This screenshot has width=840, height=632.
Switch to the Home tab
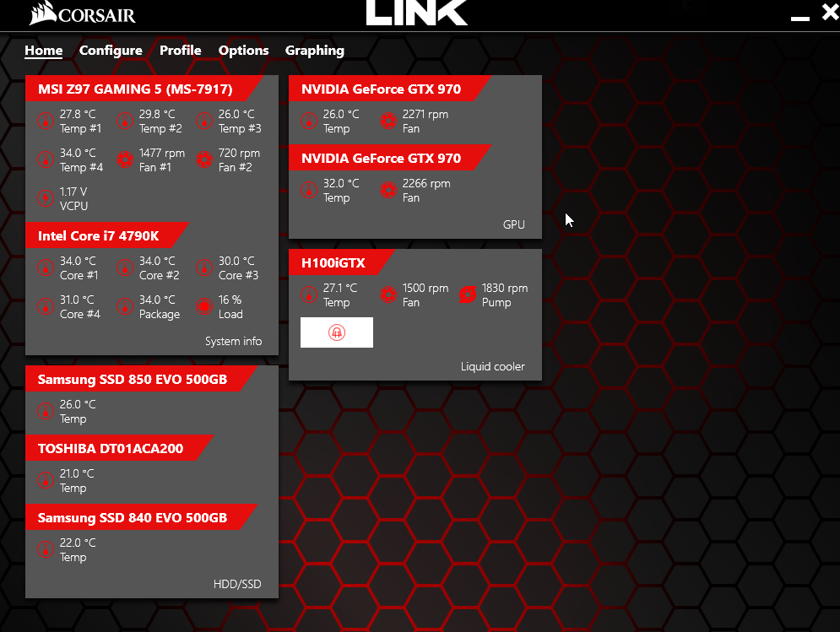click(43, 51)
